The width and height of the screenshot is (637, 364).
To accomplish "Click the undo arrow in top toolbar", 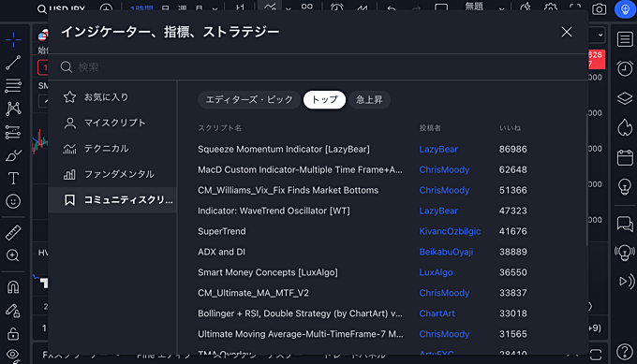I will point(392,8).
